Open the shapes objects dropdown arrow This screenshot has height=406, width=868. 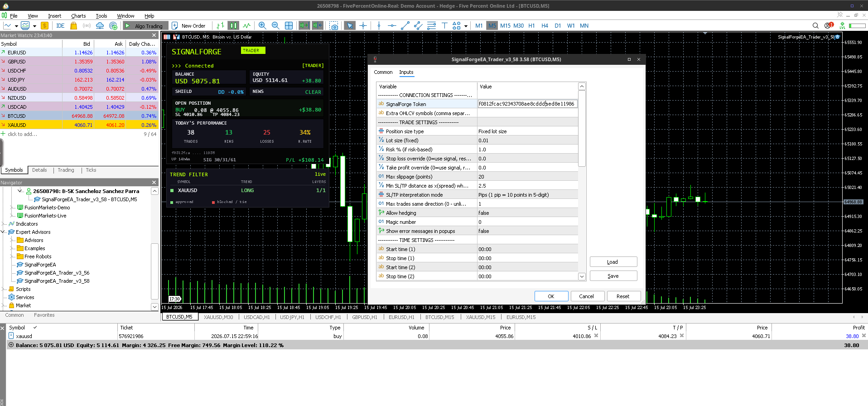[466, 26]
